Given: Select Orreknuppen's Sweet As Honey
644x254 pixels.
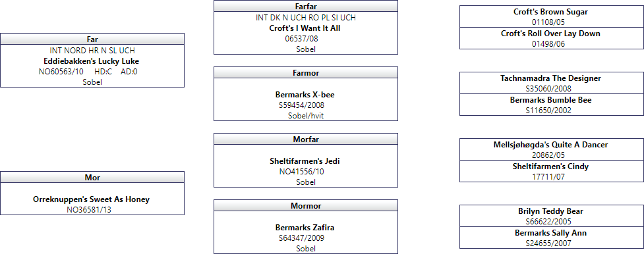Looking at the screenshot, I should (91, 199).
